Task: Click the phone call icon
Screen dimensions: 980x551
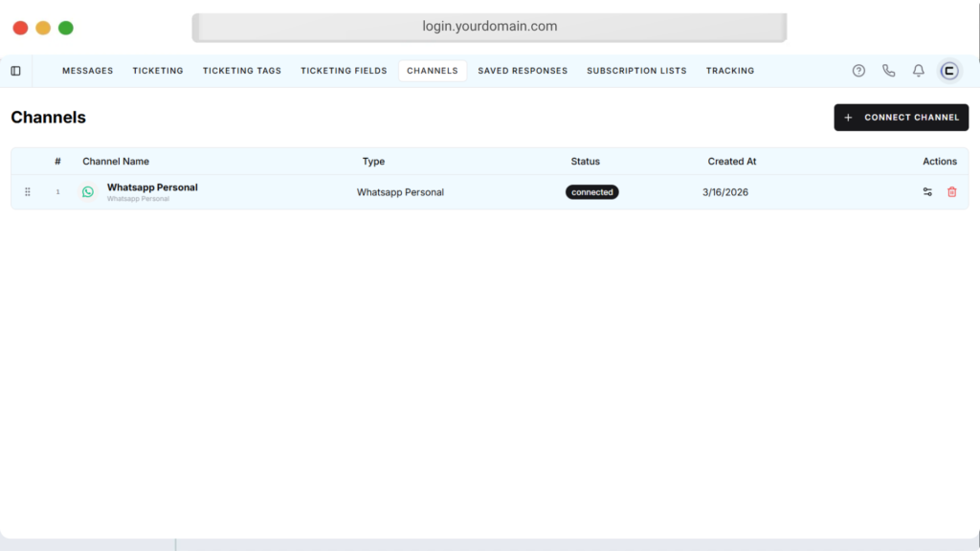Action: 888,71
